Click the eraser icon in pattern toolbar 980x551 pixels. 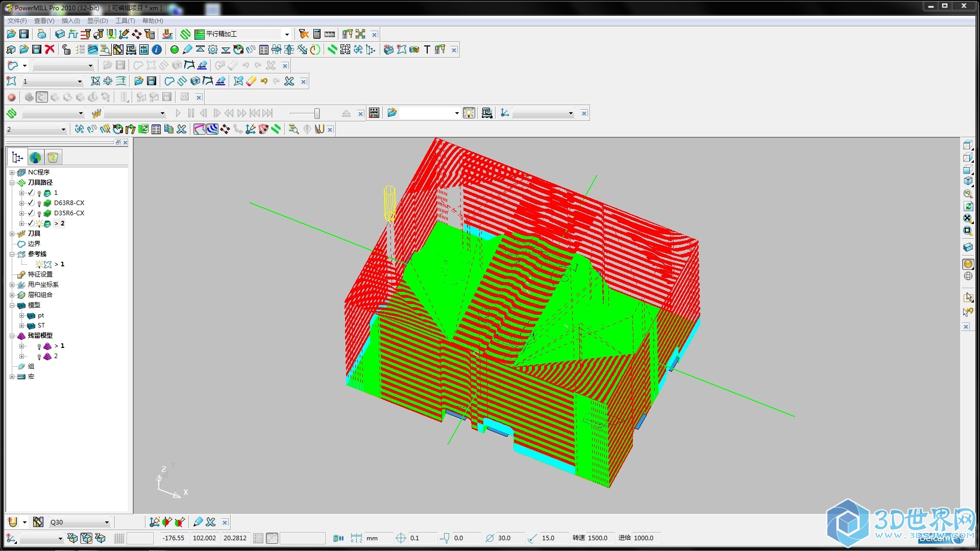(251, 81)
